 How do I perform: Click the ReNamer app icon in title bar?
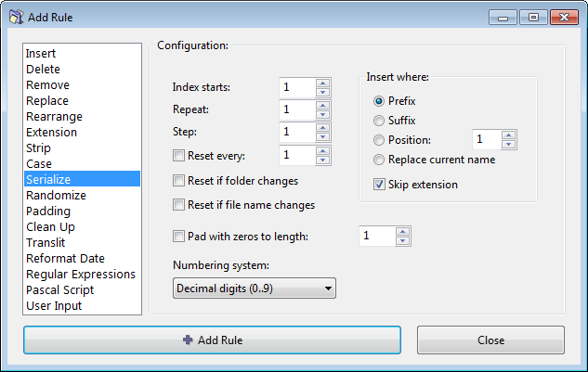[16, 17]
